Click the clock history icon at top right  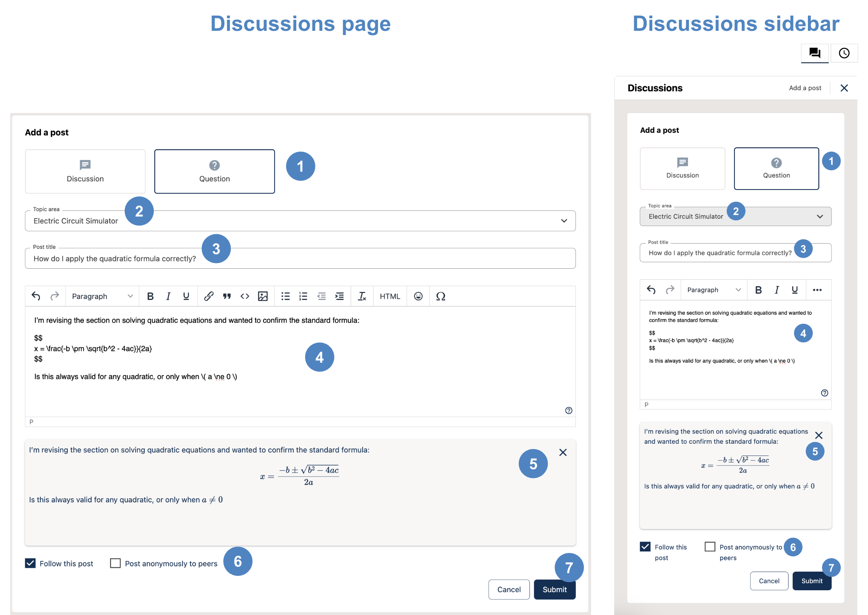pyautogui.click(x=844, y=53)
